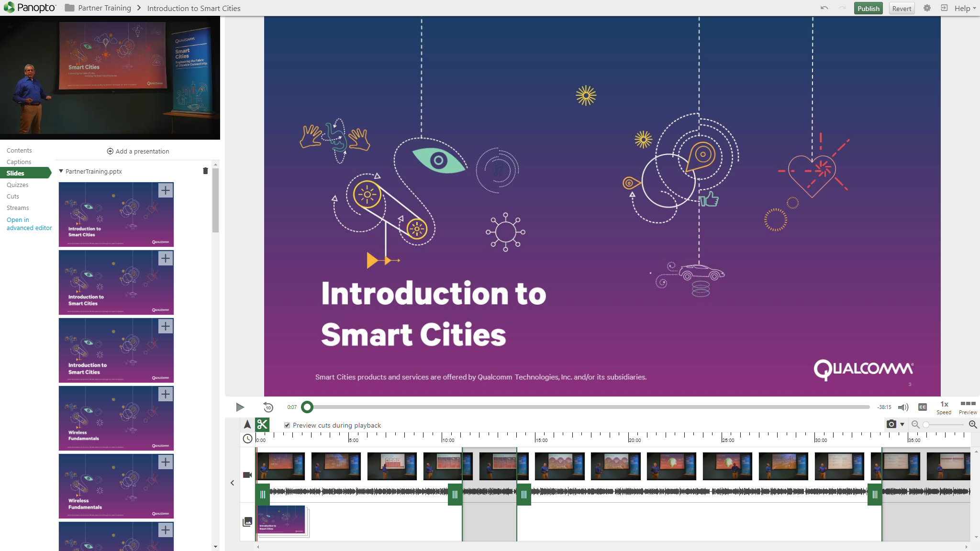Click slide thumbnail in timeline slides track

click(x=281, y=519)
